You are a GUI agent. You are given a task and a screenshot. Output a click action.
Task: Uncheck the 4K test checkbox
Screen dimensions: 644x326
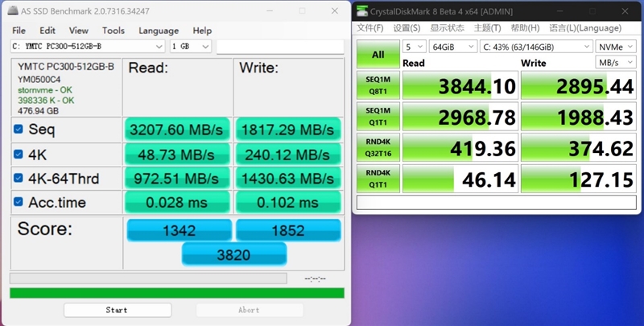coord(18,154)
